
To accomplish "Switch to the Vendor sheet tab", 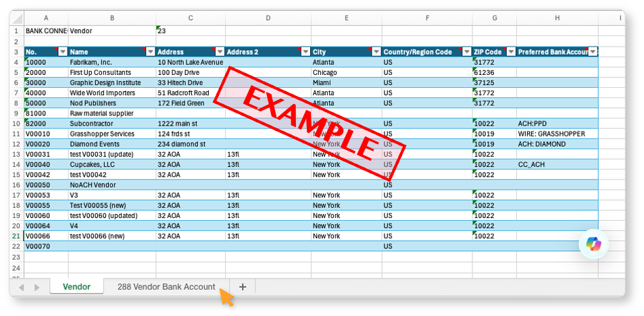I will [x=77, y=287].
